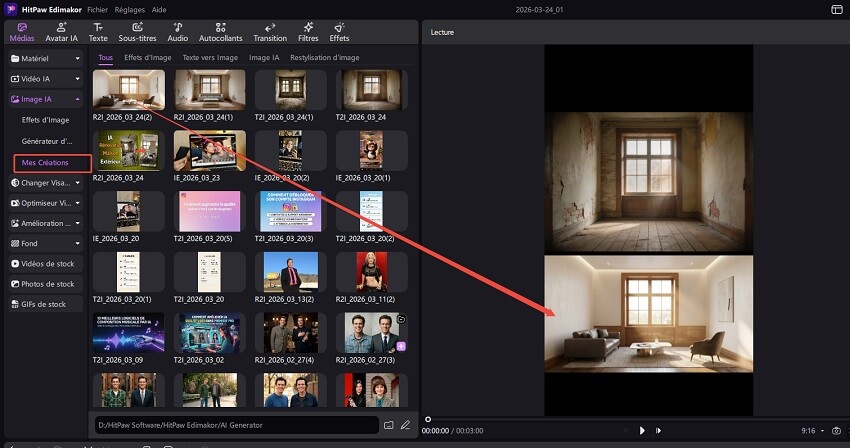Switch to the Texte vers Image tab
The height and width of the screenshot is (448, 850).
[210, 57]
